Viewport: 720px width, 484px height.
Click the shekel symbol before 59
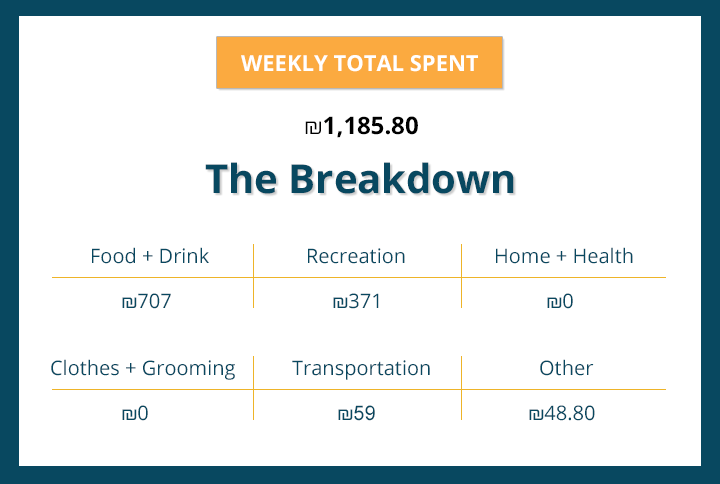click(x=344, y=414)
